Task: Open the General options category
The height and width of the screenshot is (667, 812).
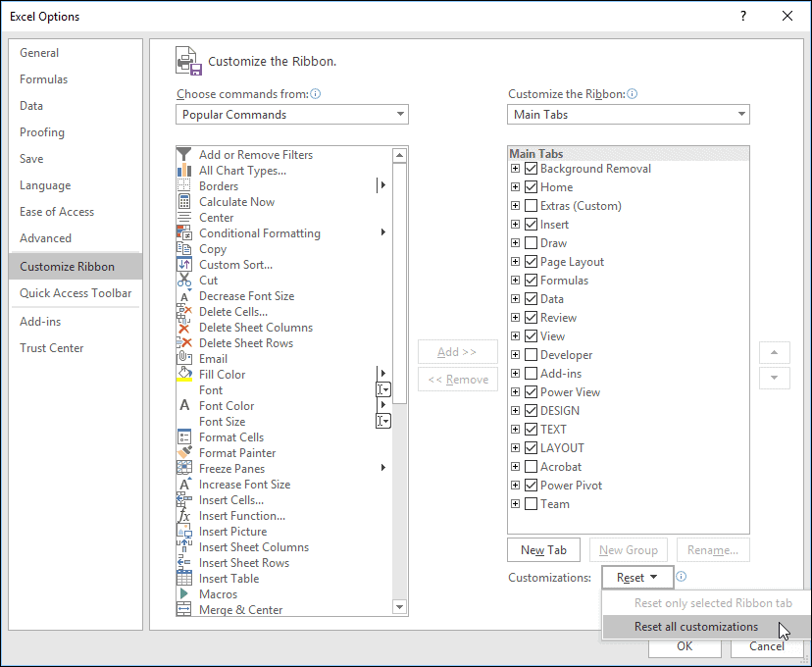Action: pyautogui.click(x=76, y=53)
